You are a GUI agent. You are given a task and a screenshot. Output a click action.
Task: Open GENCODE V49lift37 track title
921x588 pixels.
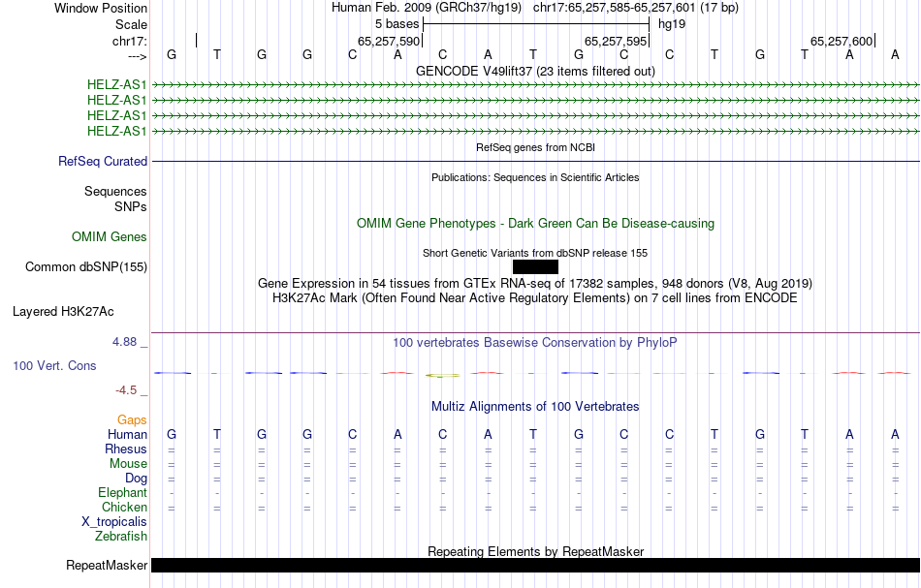pos(535,71)
